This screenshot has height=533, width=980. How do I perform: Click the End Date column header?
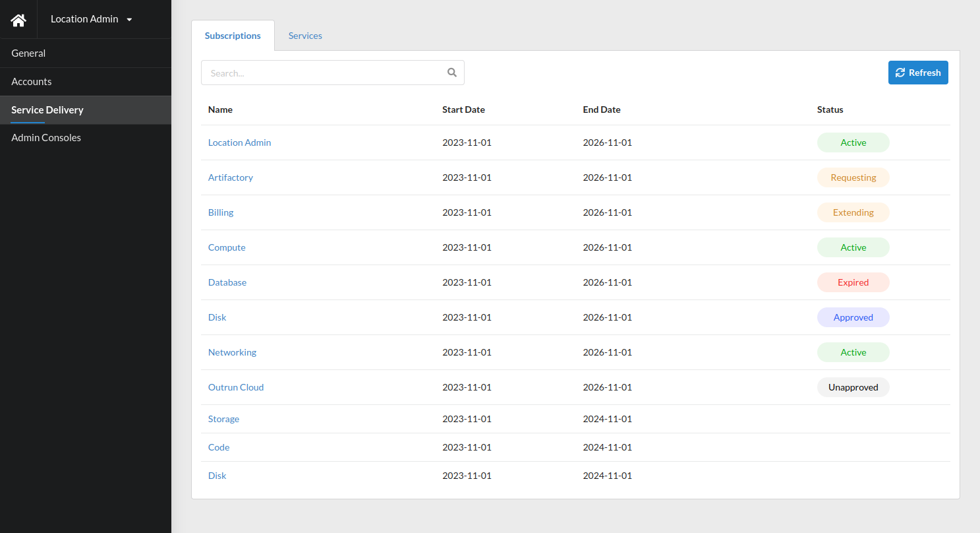pos(602,110)
